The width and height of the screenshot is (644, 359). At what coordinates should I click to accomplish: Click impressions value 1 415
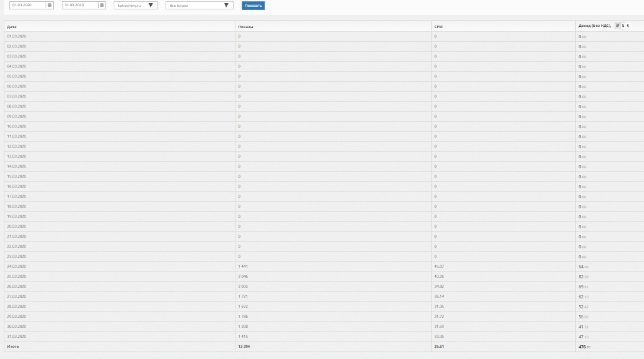pyautogui.click(x=243, y=336)
